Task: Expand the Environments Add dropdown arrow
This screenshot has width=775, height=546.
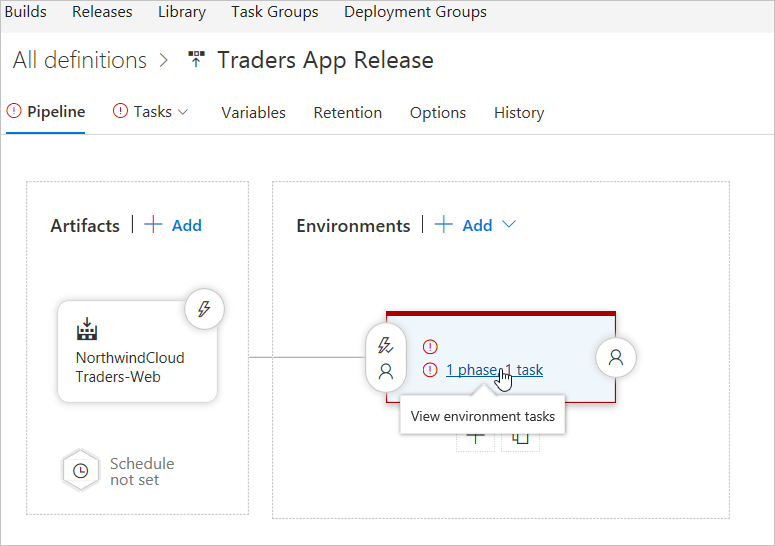Action: (x=509, y=224)
